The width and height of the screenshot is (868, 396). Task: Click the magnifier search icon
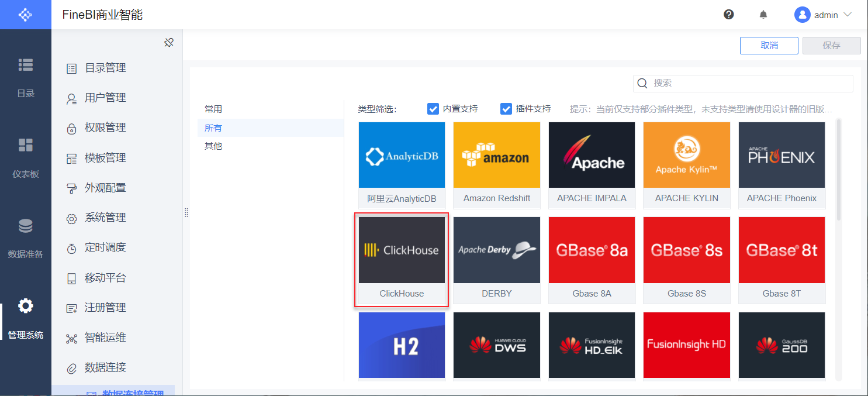click(642, 83)
